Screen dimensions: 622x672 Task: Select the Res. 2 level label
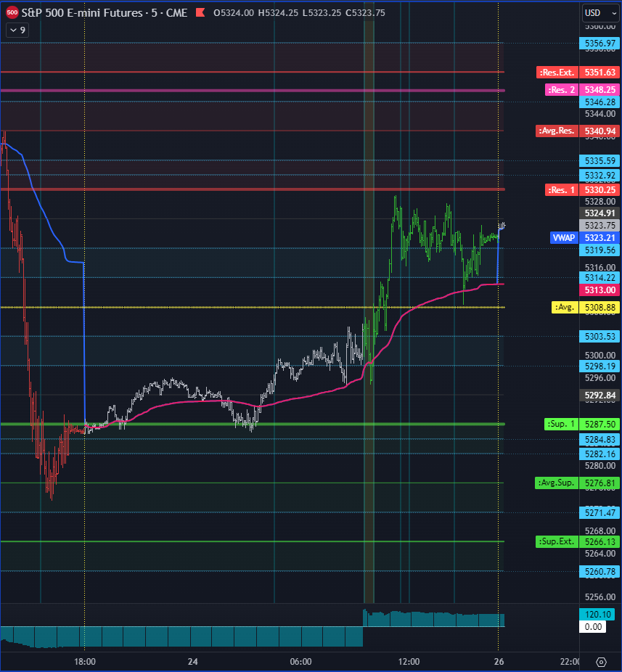click(x=561, y=90)
